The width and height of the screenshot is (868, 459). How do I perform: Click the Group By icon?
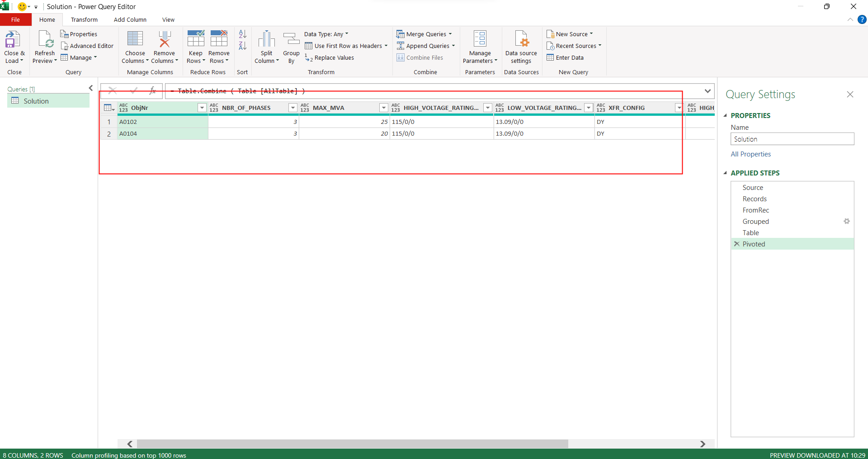(x=291, y=39)
